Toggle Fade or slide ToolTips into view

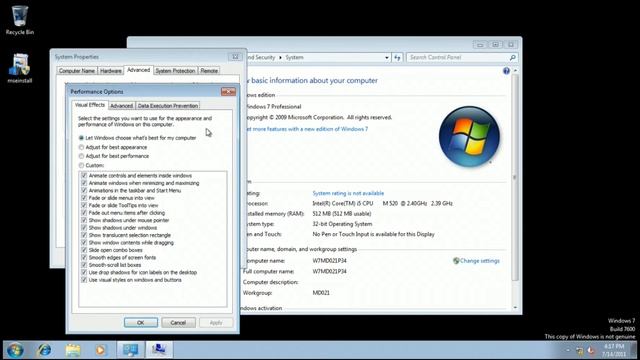point(84,205)
